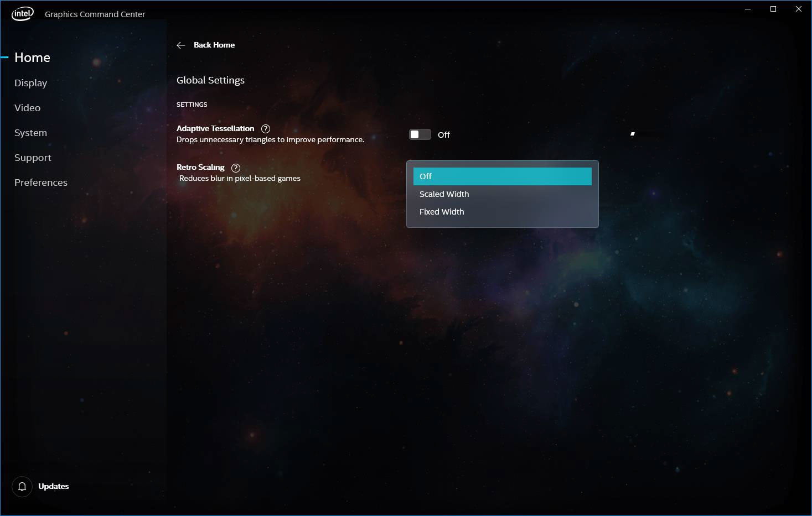
Task: Open the Video settings section
Action: tap(27, 108)
